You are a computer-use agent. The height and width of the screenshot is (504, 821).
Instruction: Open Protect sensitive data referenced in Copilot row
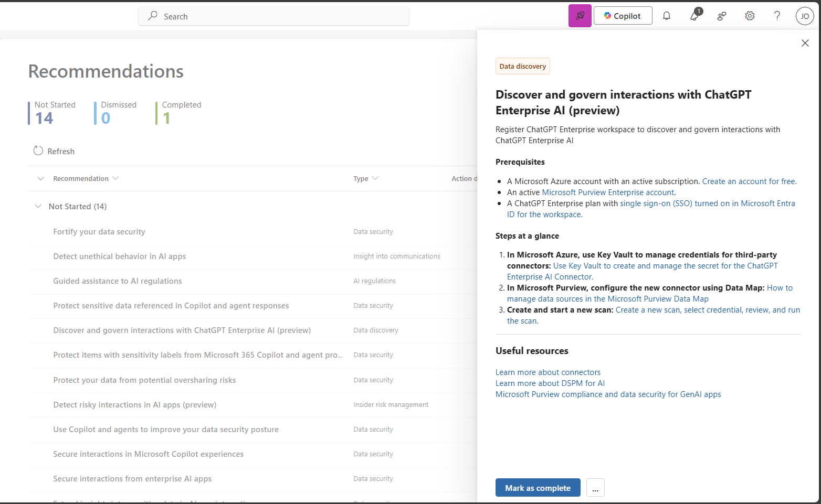pyautogui.click(x=171, y=305)
